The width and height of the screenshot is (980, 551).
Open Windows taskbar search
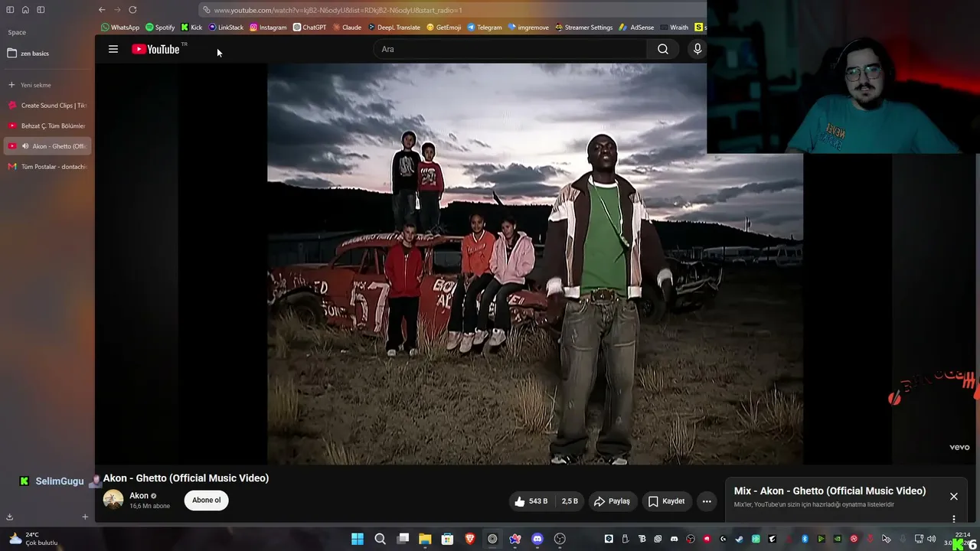click(x=380, y=539)
